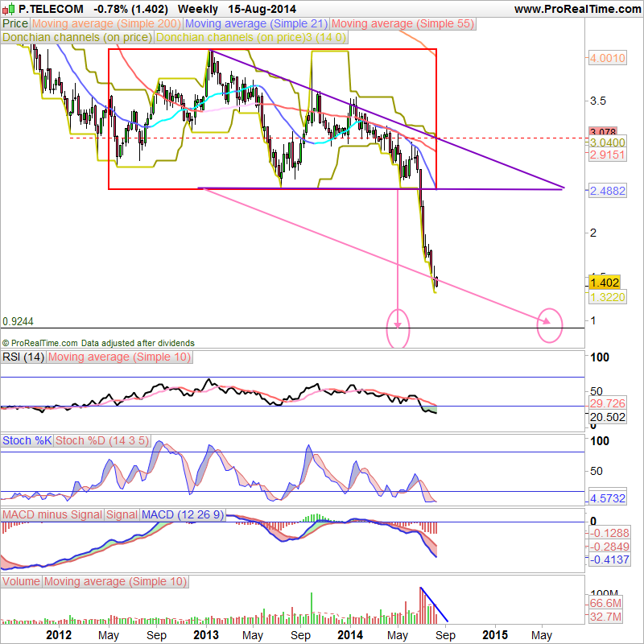Click the 3.5 price axis label
This screenshot has height=644, width=644.
coord(597,101)
